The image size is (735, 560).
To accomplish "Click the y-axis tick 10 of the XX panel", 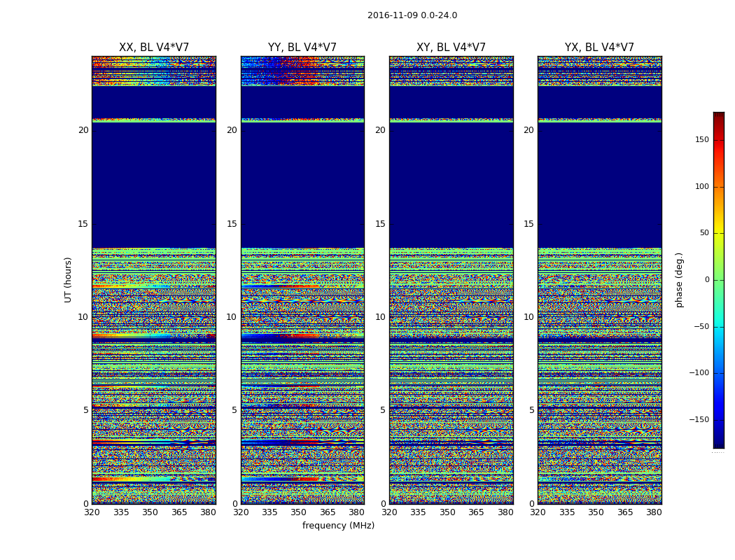I will point(83,317).
